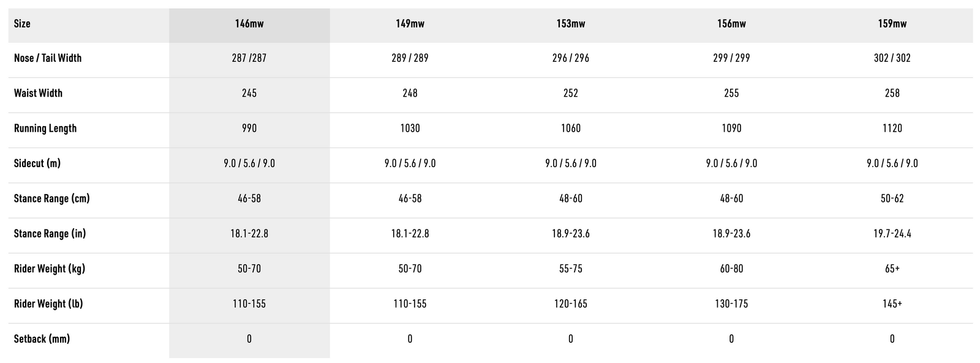
Task: Click the 245 waist width value
Action: click(249, 93)
